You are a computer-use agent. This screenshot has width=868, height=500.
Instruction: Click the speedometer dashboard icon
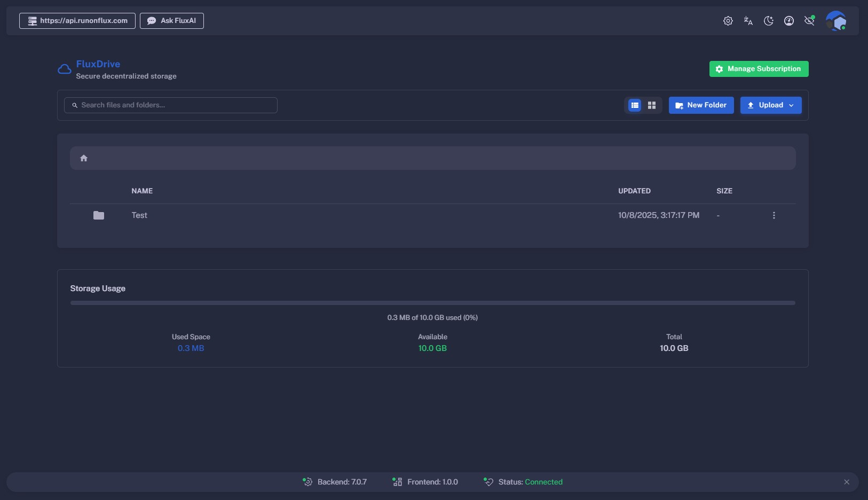(788, 21)
